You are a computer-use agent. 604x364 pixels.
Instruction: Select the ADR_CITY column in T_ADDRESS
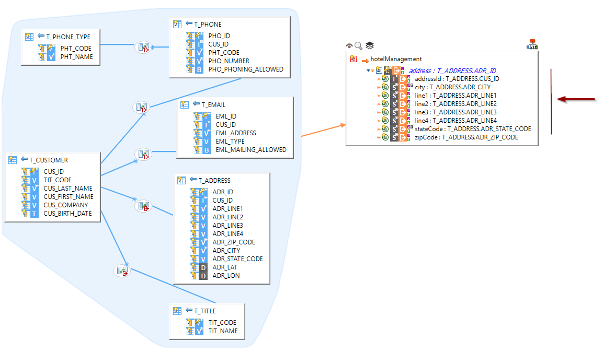pos(226,251)
